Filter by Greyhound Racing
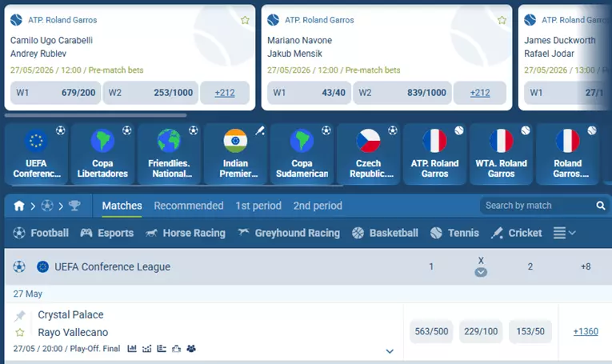 289,233
